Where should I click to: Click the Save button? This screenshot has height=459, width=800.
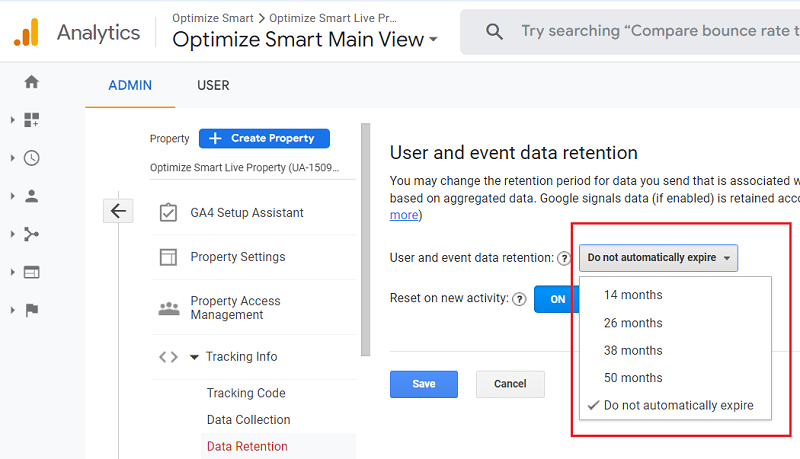coord(423,384)
